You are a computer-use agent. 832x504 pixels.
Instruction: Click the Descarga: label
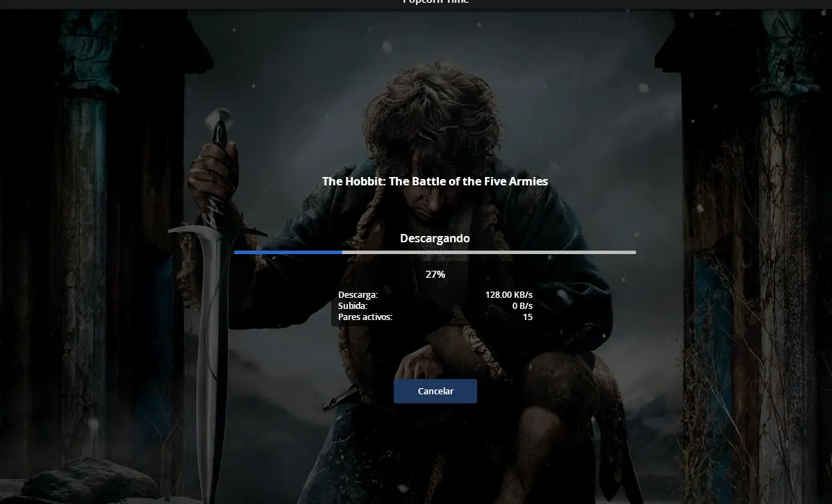pyautogui.click(x=358, y=295)
